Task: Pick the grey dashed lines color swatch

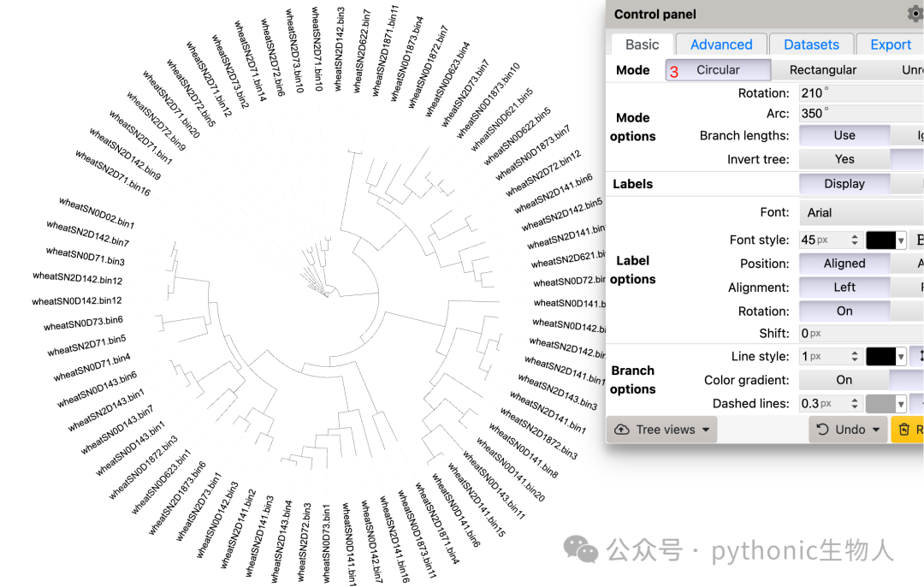Action: point(885,404)
